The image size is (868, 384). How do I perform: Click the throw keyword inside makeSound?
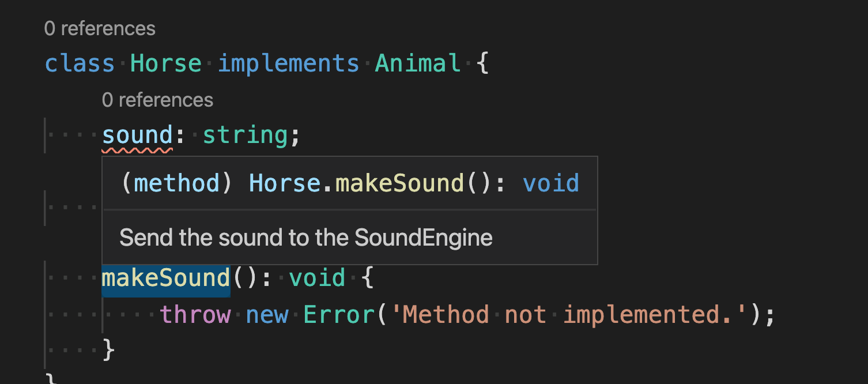click(195, 314)
